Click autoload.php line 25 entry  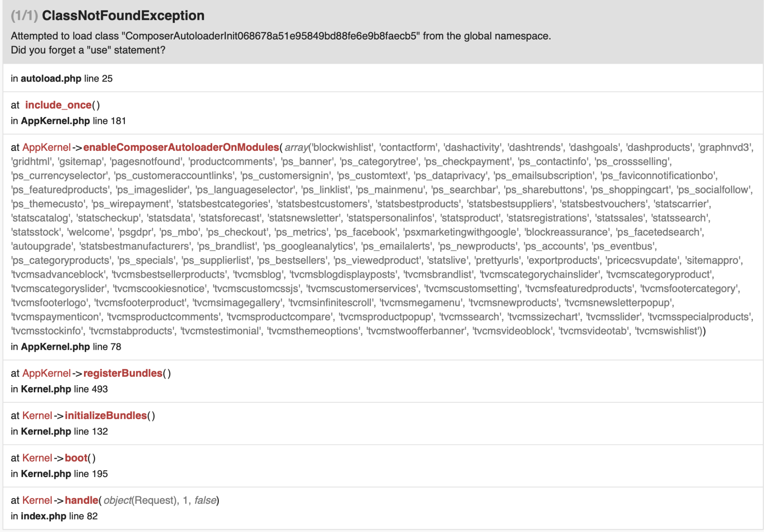[62, 78]
